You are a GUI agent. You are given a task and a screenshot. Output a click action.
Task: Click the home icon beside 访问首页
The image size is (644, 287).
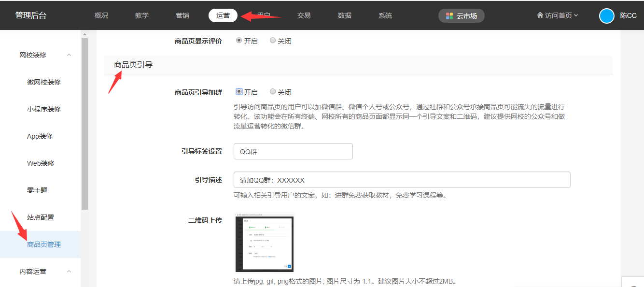(x=540, y=15)
